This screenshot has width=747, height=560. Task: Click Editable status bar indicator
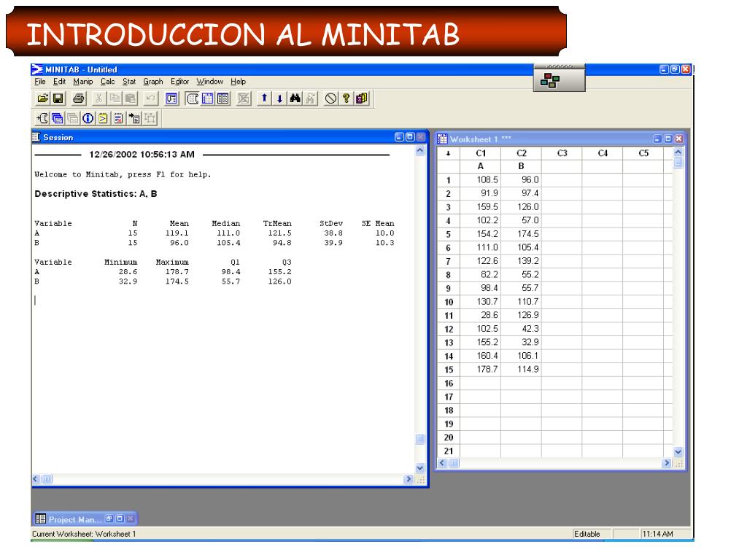pos(592,534)
